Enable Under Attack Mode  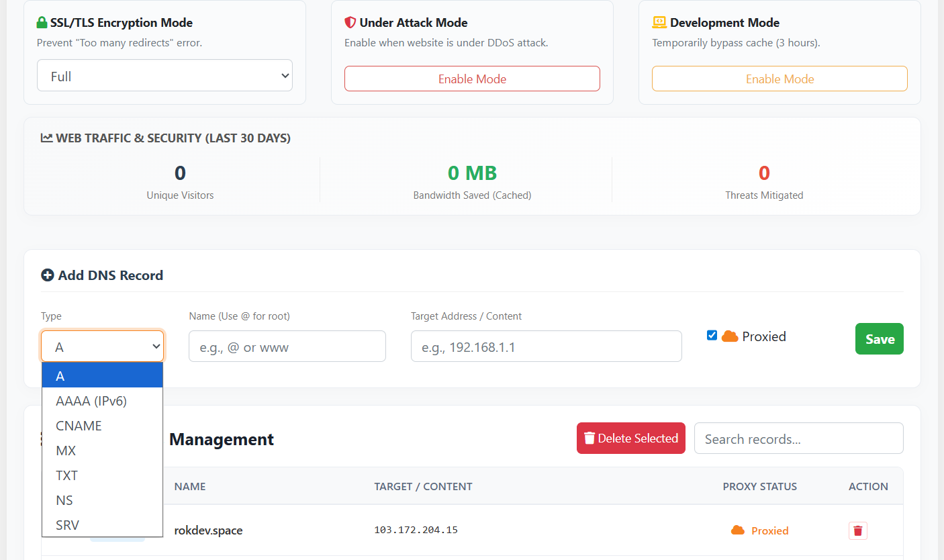(472, 79)
